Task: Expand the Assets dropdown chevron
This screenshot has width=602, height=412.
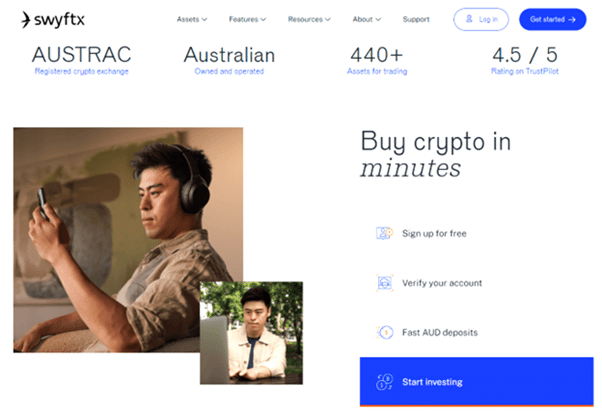Action: (x=204, y=19)
